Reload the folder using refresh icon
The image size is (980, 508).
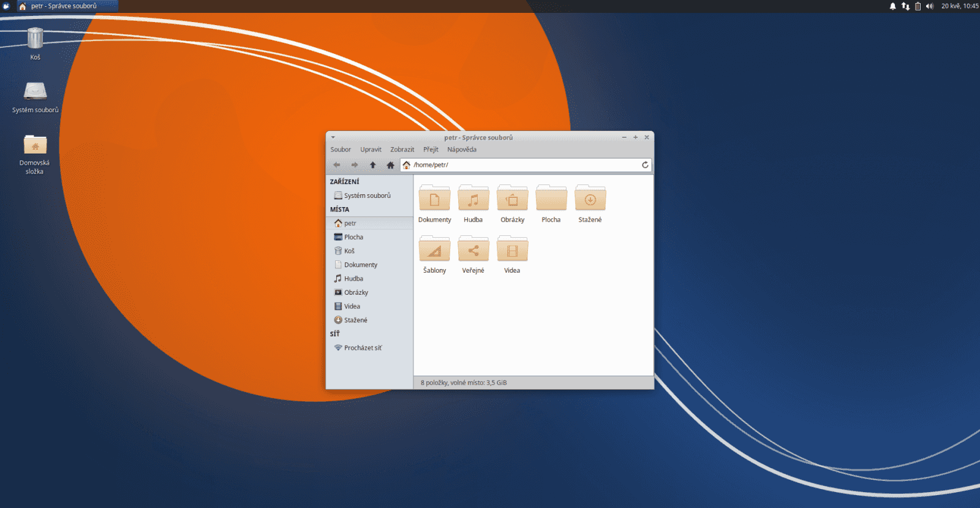coord(645,165)
